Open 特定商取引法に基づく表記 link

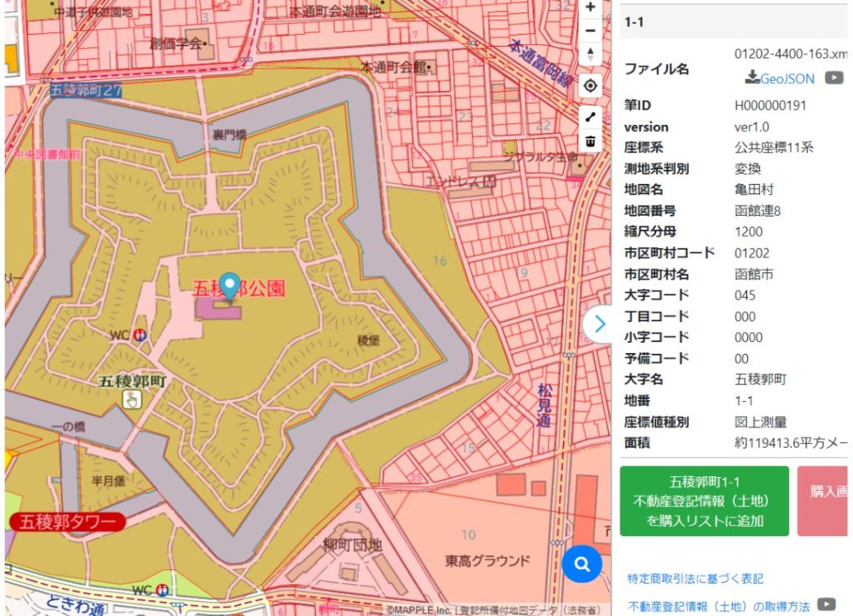tap(695, 579)
